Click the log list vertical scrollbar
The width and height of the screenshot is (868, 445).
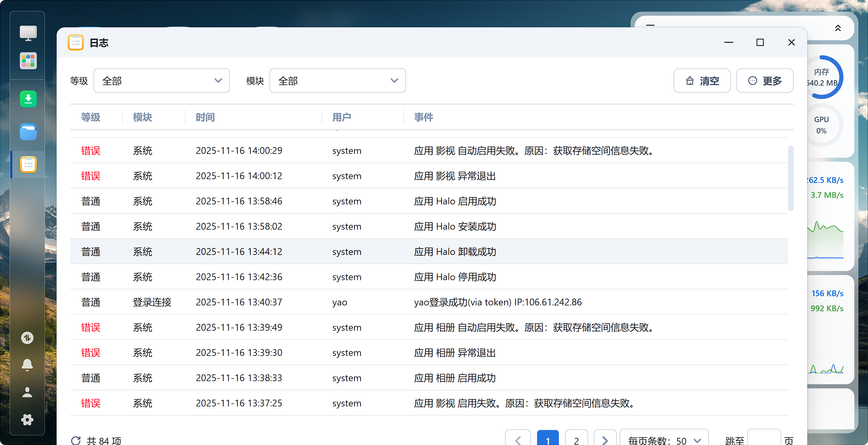click(x=791, y=178)
